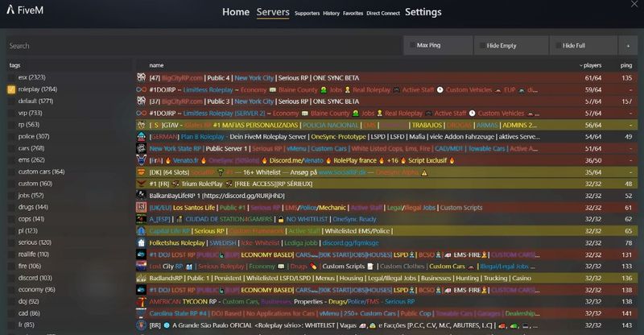Click the Plan B Roleplay server icon
Viewport: 644px width, 335px height.
pos(142,137)
